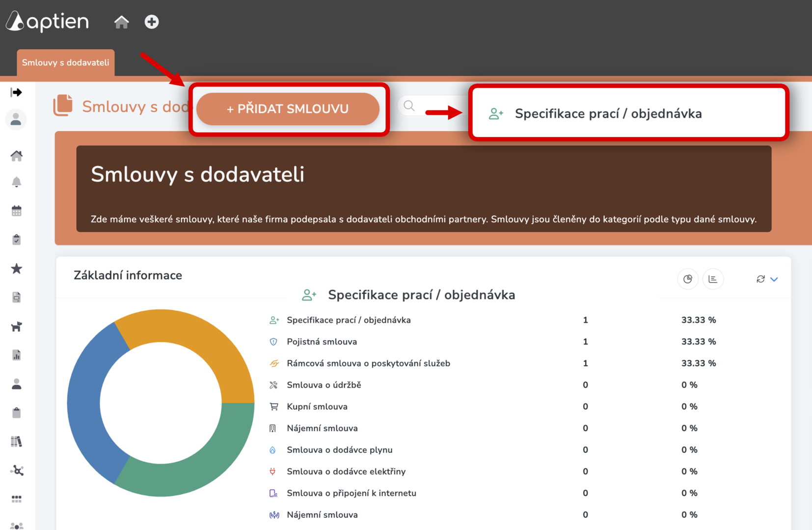812x530 pixels.
Task: Click the home icon in top bar
Action: click(121, 22)
